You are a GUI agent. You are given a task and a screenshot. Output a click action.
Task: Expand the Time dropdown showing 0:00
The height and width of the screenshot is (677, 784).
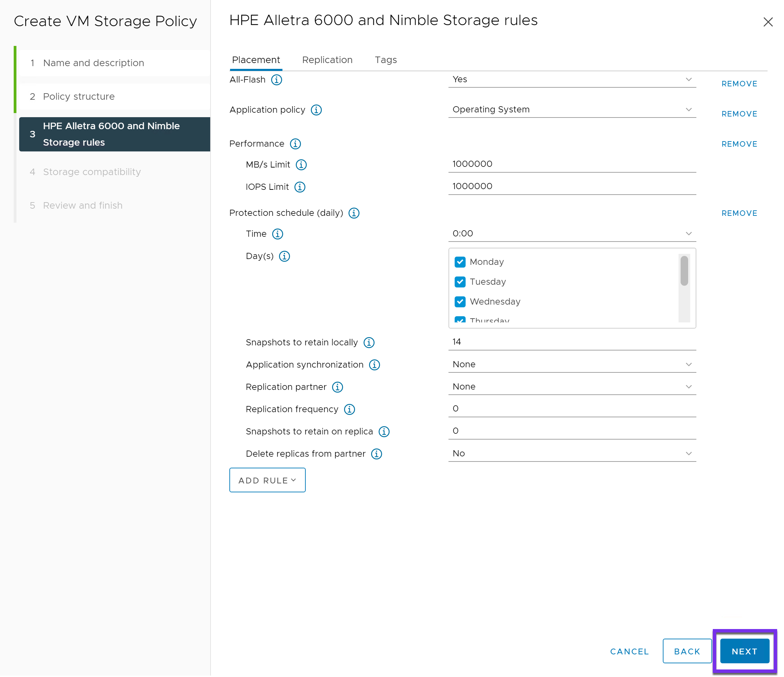572,234
